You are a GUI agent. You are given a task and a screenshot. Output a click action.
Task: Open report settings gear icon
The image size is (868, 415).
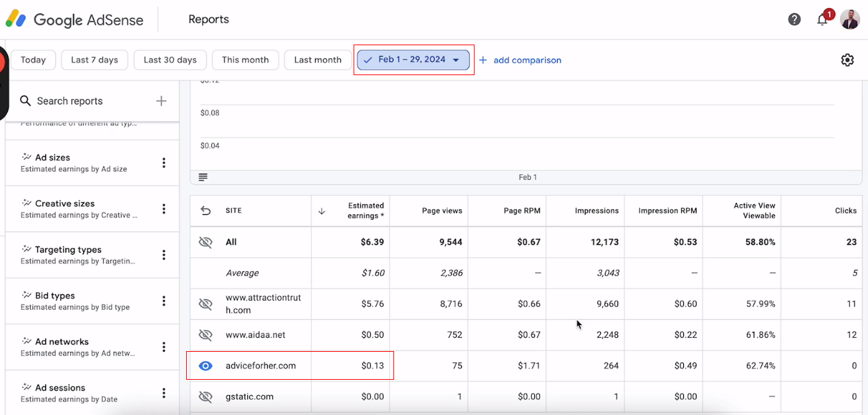point(847,60)
